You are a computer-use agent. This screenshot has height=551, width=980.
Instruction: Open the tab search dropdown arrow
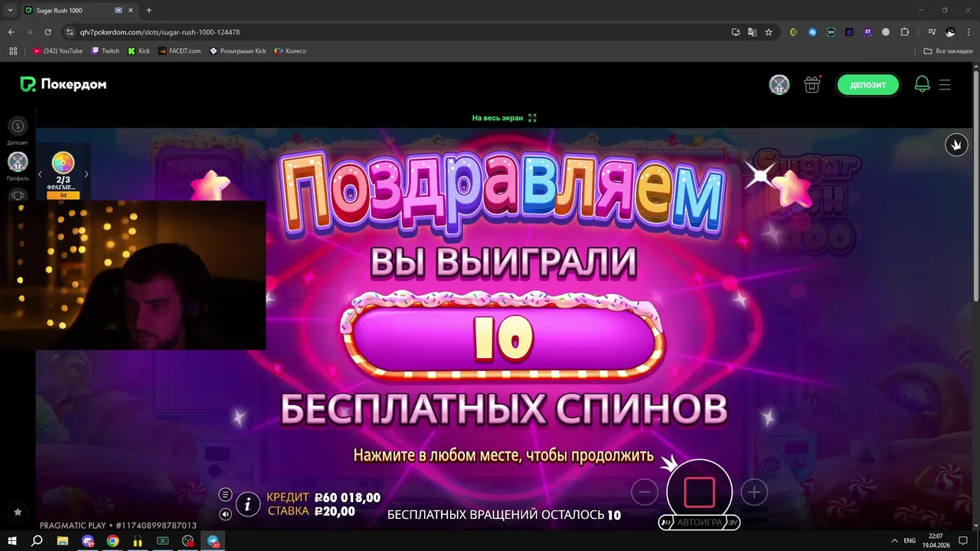[x=10, y=11]
